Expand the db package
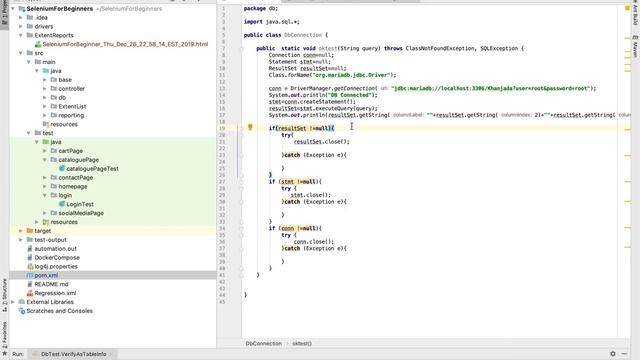 tap(45, 98)
